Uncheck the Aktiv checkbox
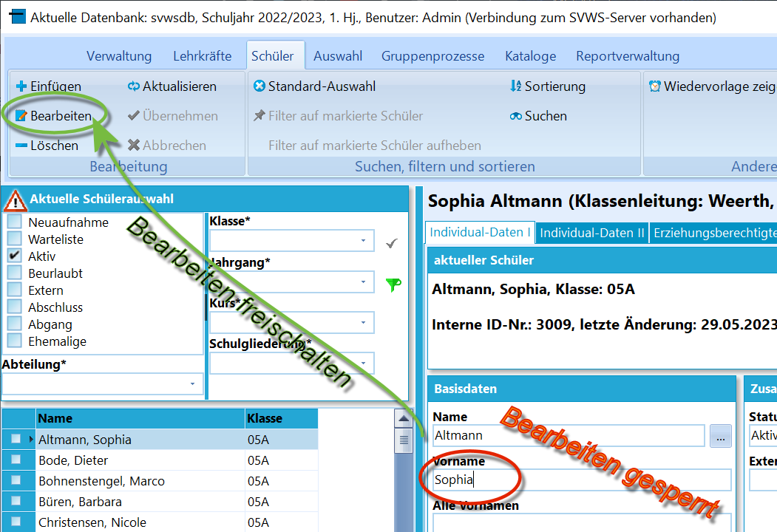777x532 pixels. [x=15, y=255]
